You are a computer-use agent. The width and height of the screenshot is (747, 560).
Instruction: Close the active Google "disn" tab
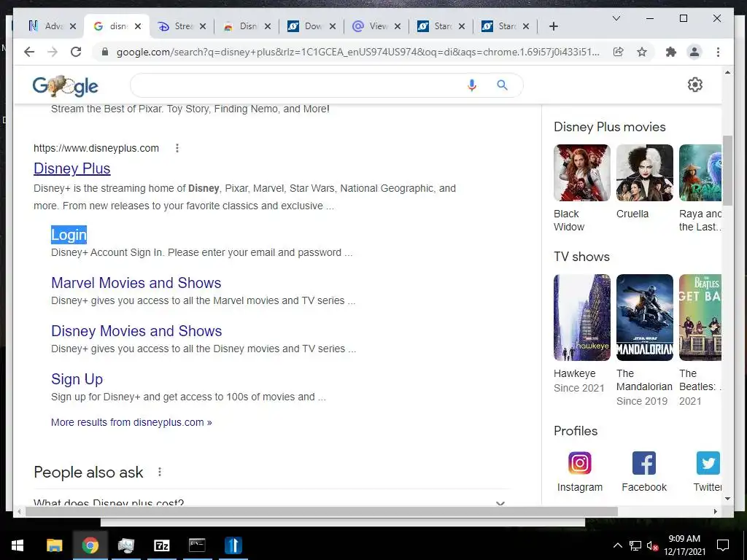point(138,26)
